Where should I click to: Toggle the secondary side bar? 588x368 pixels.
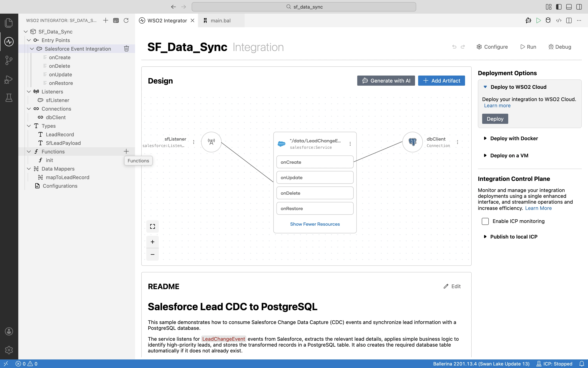[x=579, y=7]
